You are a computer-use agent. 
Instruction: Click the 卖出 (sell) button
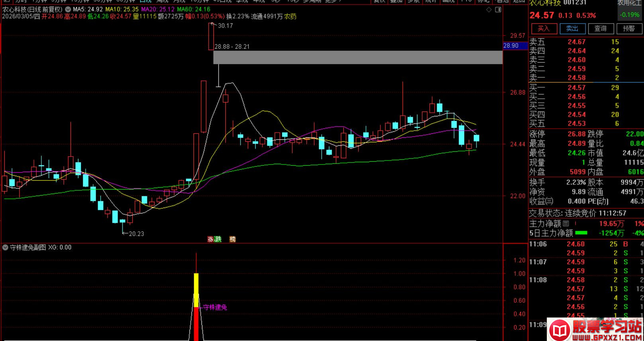(x=572, y=29)
